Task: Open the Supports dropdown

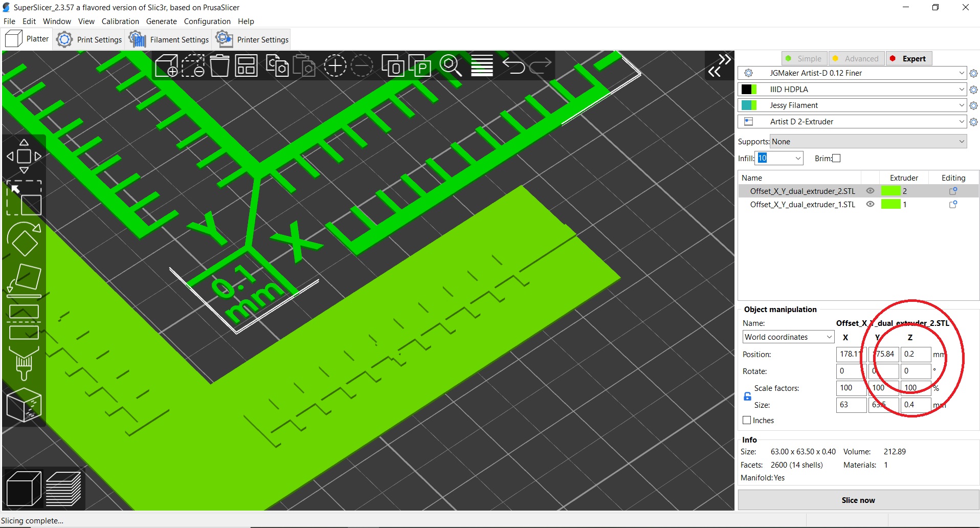Action: point(867,141)
